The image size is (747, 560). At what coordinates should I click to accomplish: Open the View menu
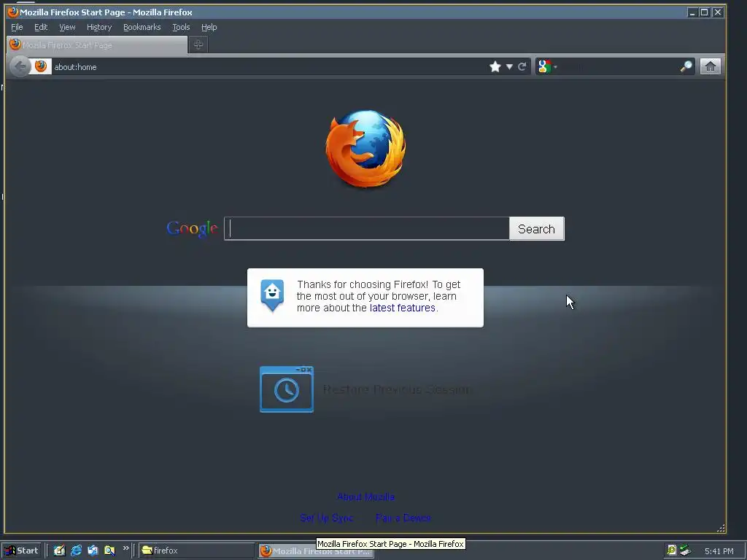coord(67,27)
